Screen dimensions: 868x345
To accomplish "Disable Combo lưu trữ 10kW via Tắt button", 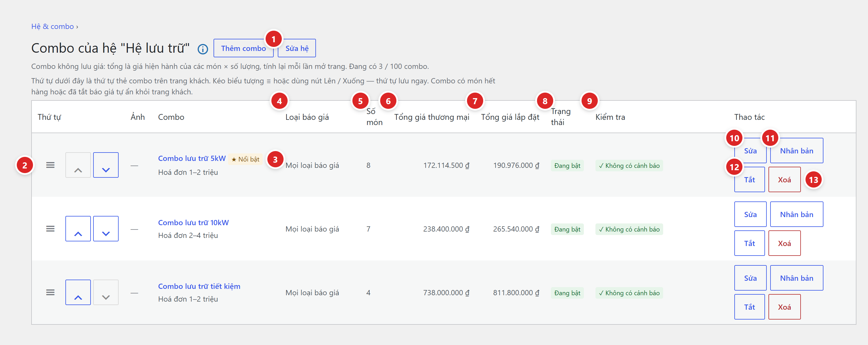I will point(749,243).
